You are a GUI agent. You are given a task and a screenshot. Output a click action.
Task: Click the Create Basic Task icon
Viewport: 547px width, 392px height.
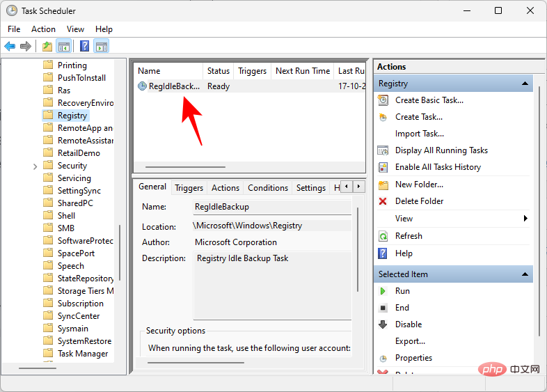pos(383,100)
